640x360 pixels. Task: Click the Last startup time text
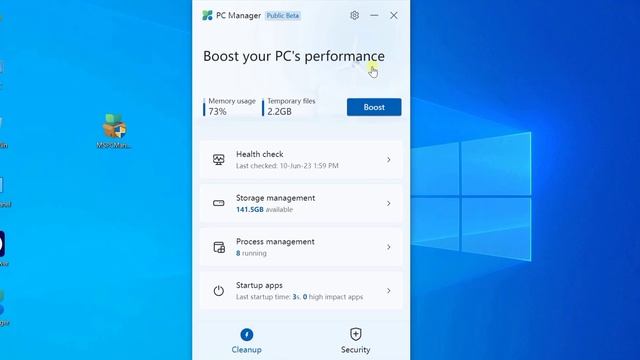point(299,297)
